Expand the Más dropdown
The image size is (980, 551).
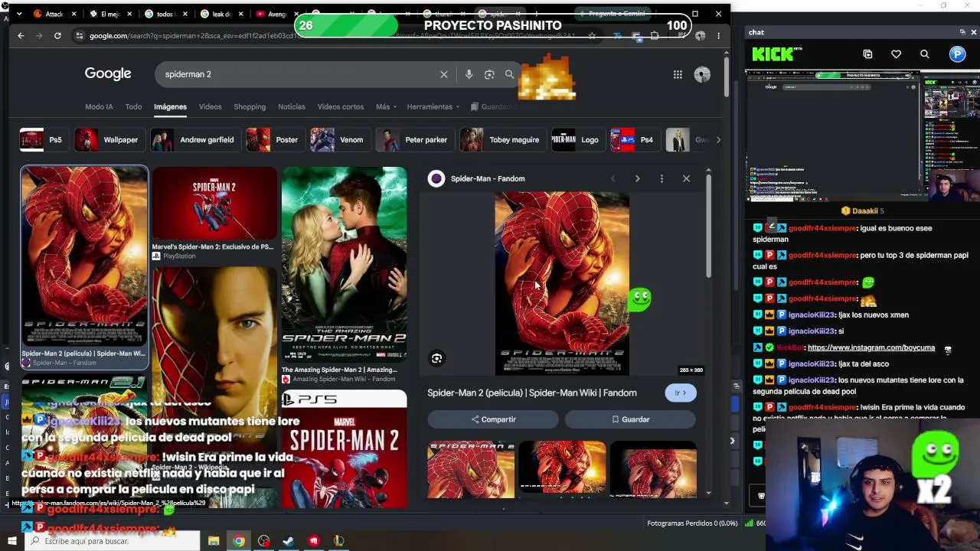387,106
